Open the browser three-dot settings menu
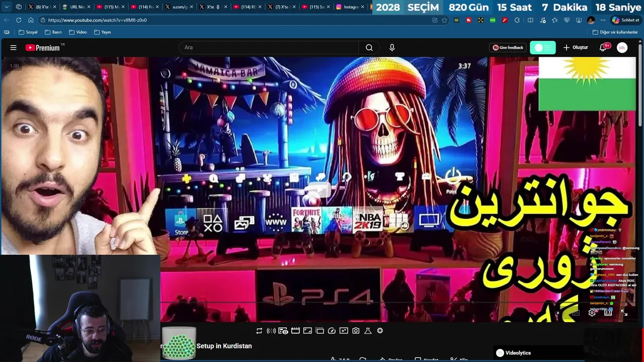The width and height of the screenshot is (644, 362). click(603, 20)
